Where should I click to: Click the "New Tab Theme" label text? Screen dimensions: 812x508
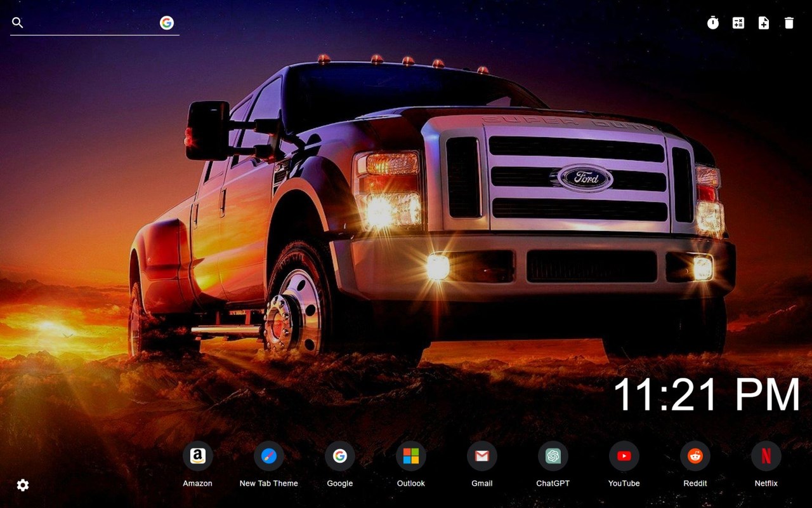pos(269,483)
